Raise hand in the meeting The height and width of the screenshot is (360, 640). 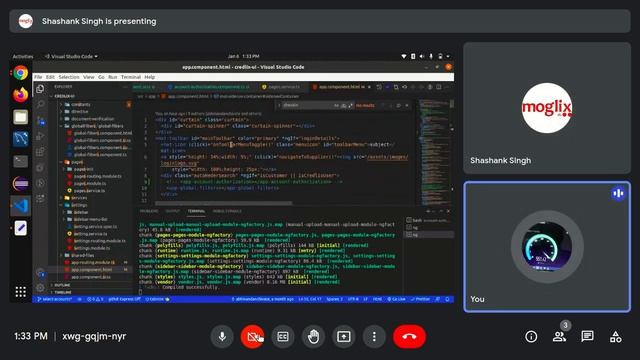coord(313,336)
